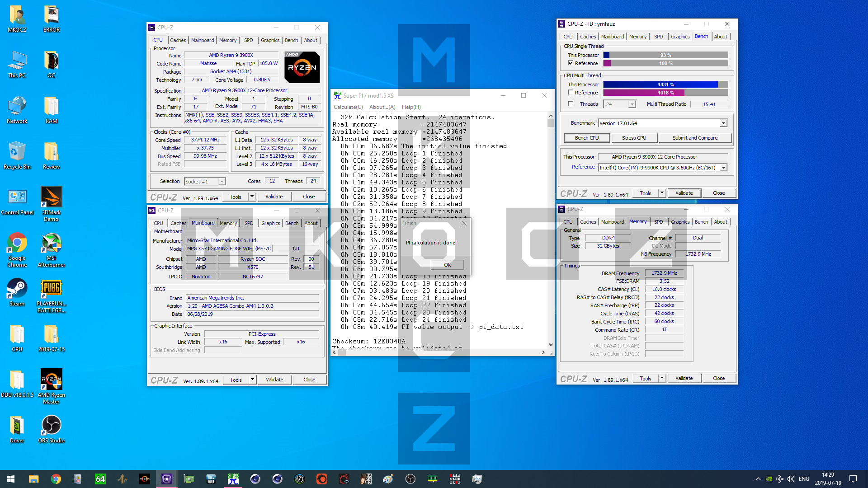This screenshot has height=488, width=868.
Task: Click Submit and Compare button
Action: pos(695,138)
